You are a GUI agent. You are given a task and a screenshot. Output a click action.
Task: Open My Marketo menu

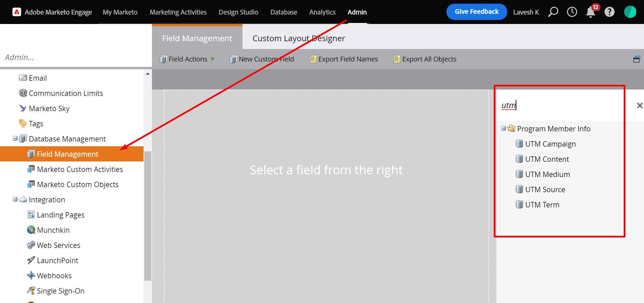[x=120, y=12]
